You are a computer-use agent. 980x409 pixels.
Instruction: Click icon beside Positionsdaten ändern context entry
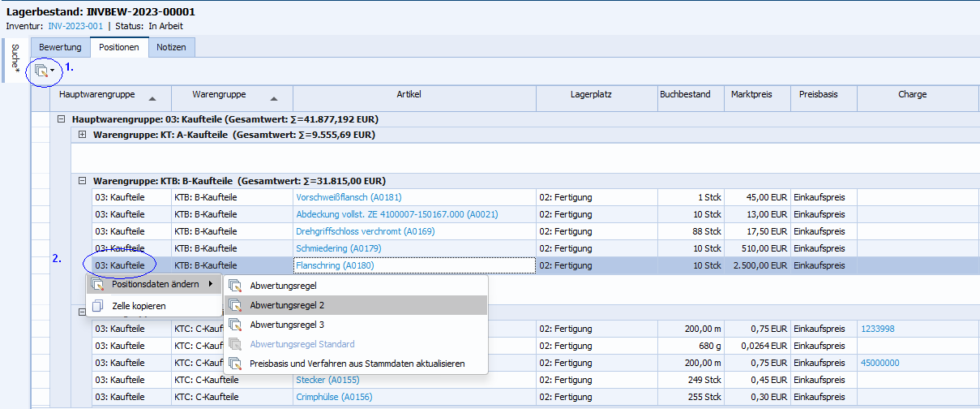97,284
